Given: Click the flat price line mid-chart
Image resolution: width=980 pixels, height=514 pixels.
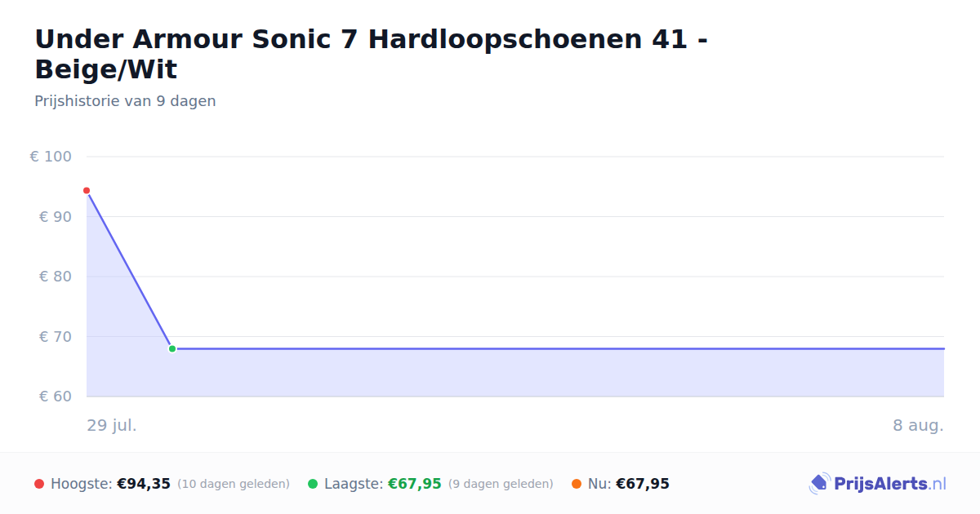Looking at the screenshot, I should click(x=558, y=348).
